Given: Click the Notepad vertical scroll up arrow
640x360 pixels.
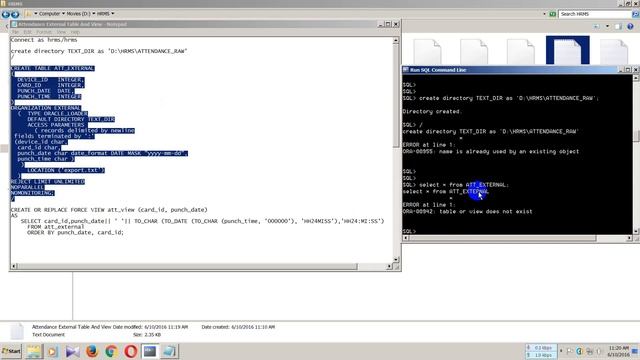Looking at the screenshot, I should pos(396,40).
